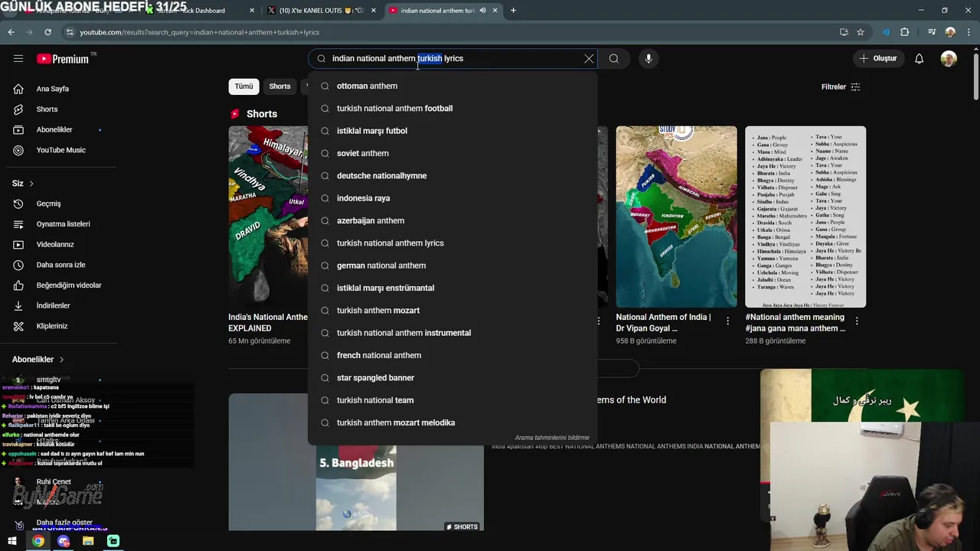Screen dimensions: 980x551
Task: Choose suggestion 'istiklal marşı futbol'
Action: pyautogui.click(x=452, y=131)
